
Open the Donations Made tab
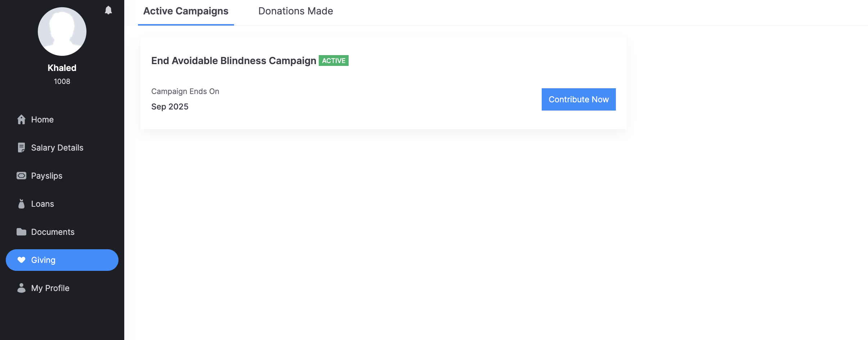(x=295, y=12)
